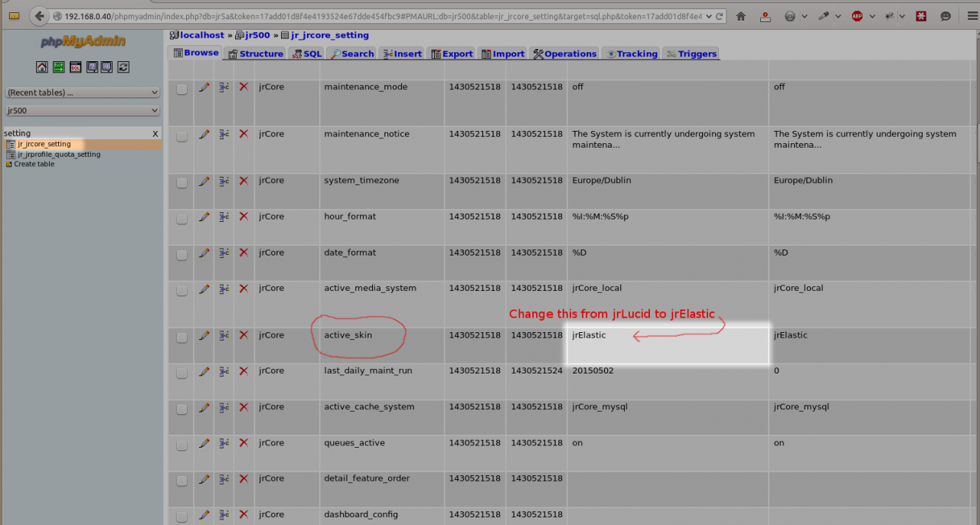The height and width of the screenshot is (525, 980).
Task: Edit the hour_format row
Action: [x=204, y=217]
